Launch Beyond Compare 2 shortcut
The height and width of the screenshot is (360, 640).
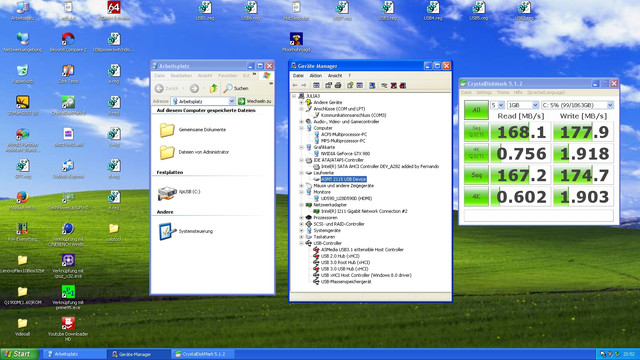pyautogui.click(x=68, y=42)
